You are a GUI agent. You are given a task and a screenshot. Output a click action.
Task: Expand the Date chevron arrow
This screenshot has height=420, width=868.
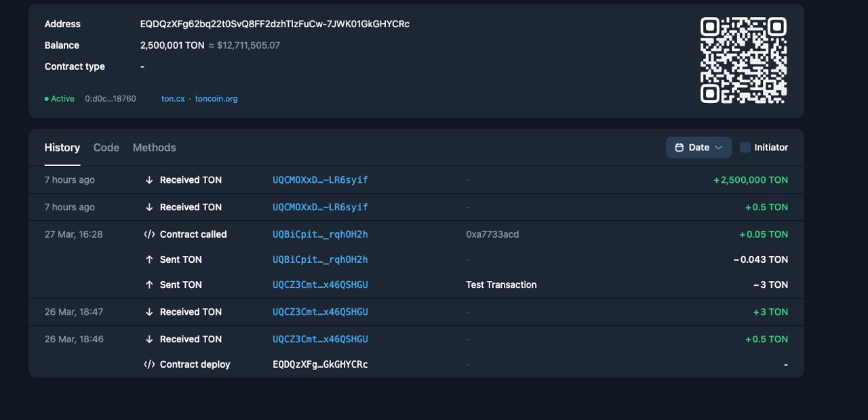click(719, 148)
